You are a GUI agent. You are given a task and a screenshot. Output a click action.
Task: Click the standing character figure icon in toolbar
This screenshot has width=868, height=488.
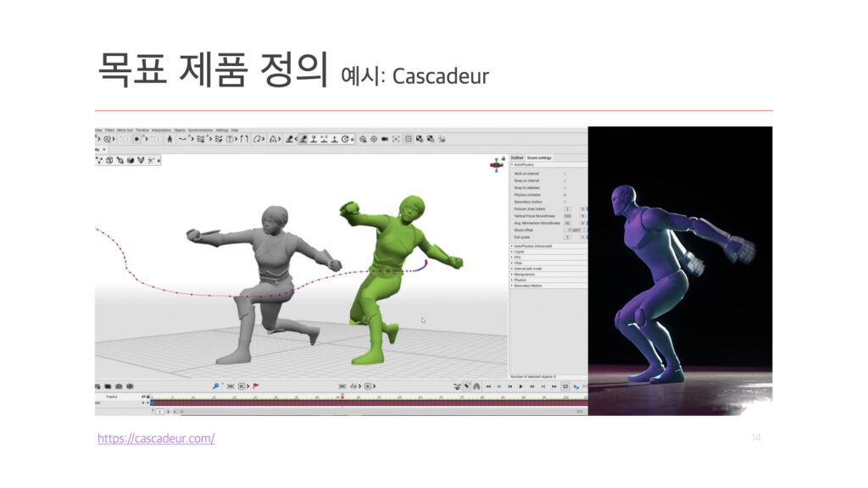tap(170, 139)
